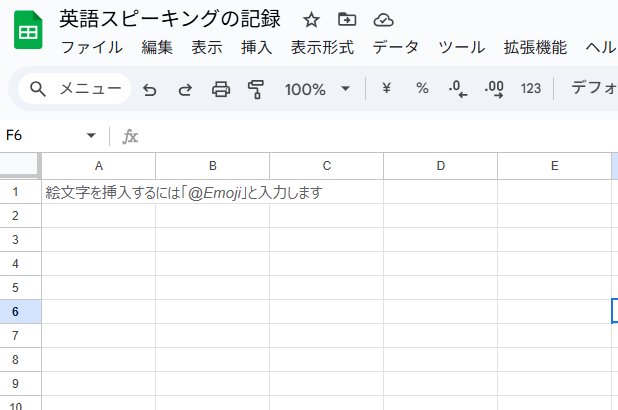Increase decimal places button
Image resolution: width=618 pixels, height=410 pixels.
493,89
